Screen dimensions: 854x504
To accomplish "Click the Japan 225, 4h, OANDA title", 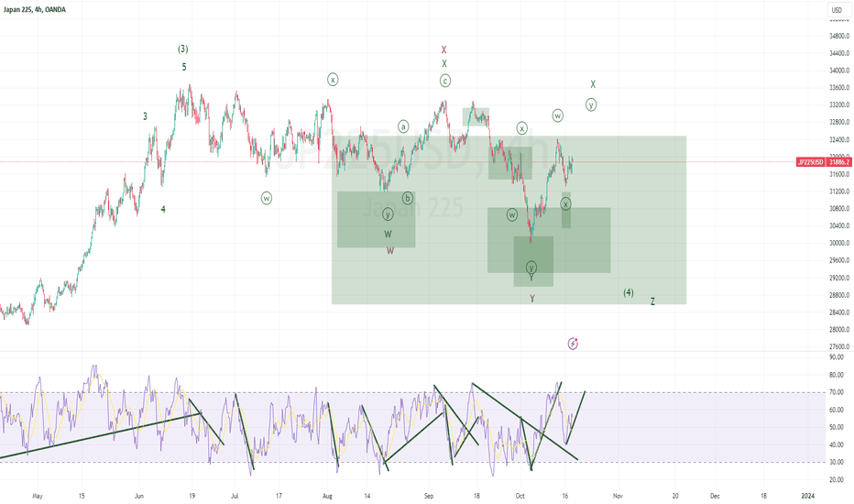I will pos(34,10).
